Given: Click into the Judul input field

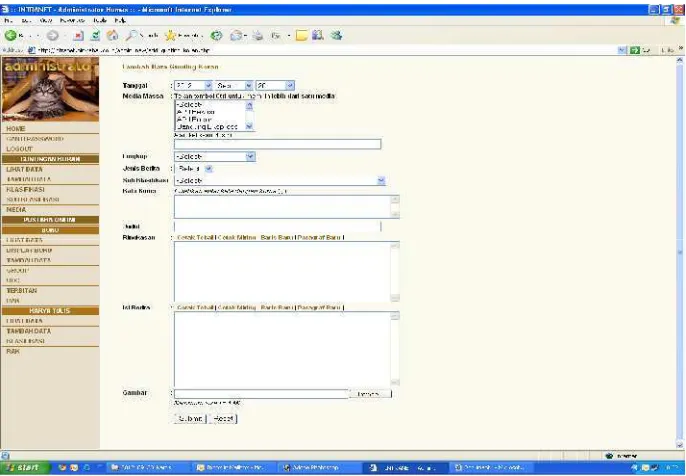Looking at the screenshot, I should click(278, 226).
